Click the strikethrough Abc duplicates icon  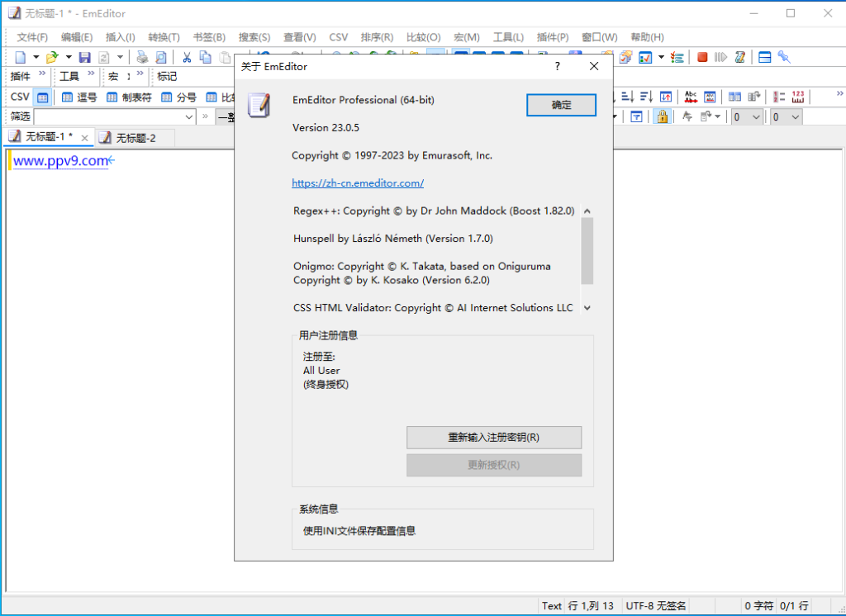click(691, 97)
